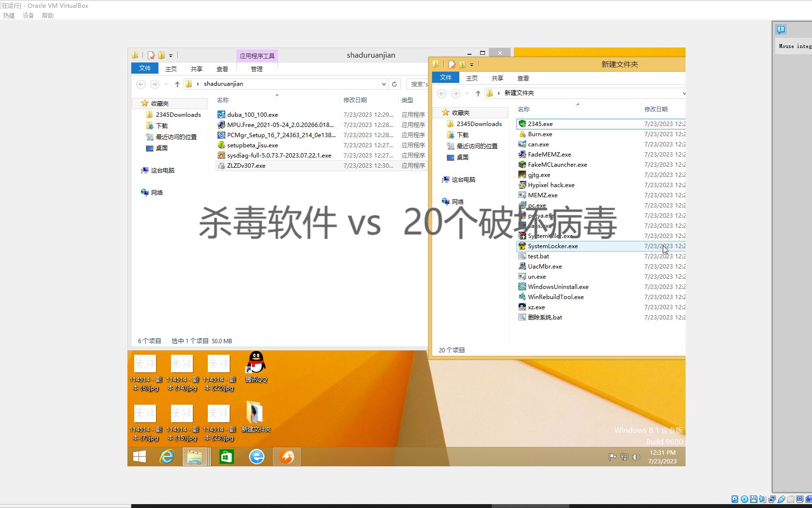Select SystemLocker.exe in the new folder window
This screenshot has width=812, height=508.
click(x=552, y=246)
